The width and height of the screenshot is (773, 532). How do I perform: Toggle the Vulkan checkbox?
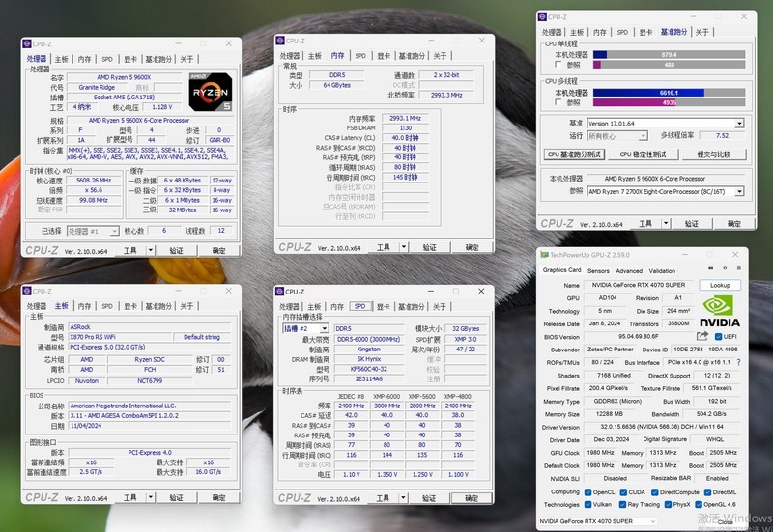(587, 504)
